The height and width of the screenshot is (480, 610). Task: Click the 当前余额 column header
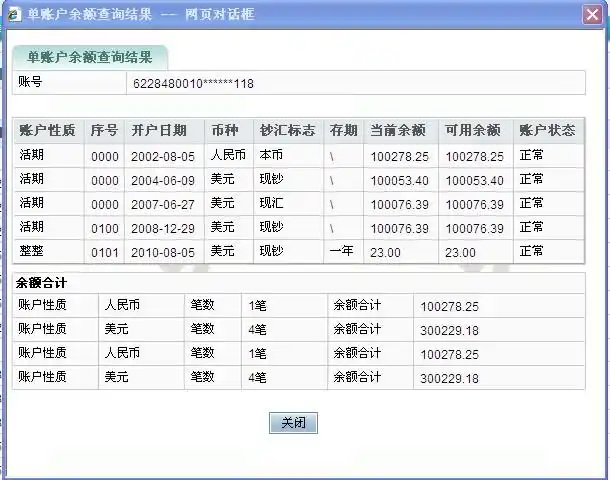398,130
